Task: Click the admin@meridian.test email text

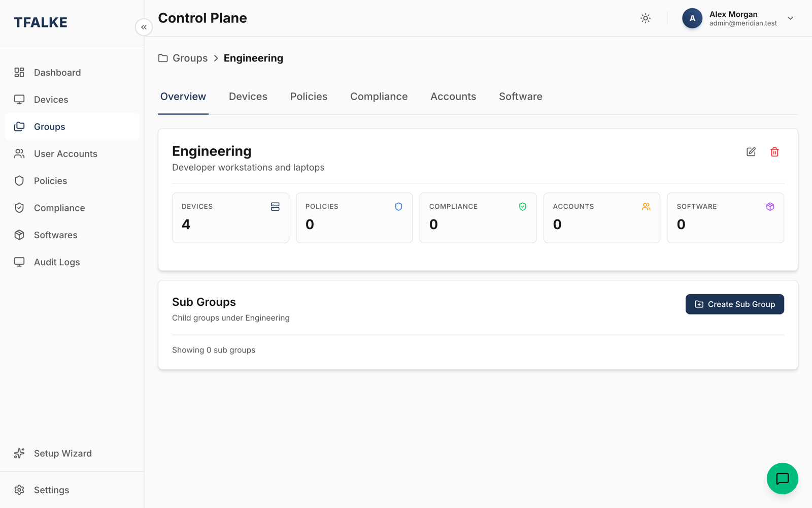Action: (x=743, y=23)
